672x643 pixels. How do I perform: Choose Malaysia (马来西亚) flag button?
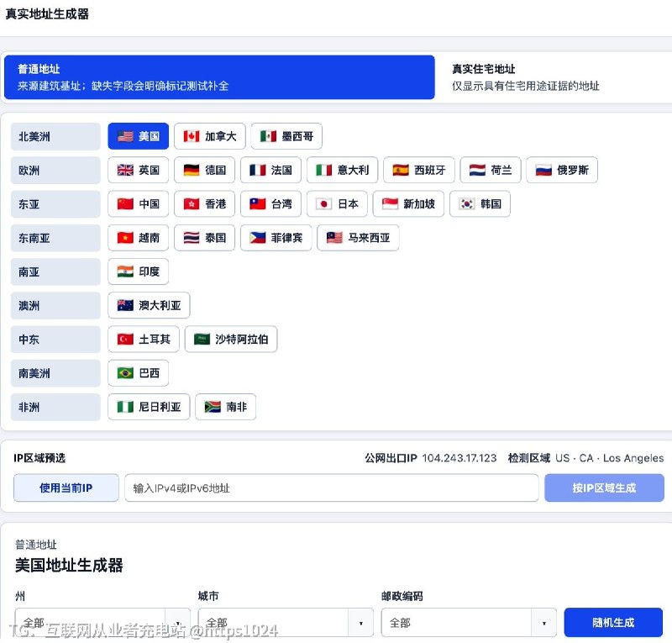pos(358,238)
